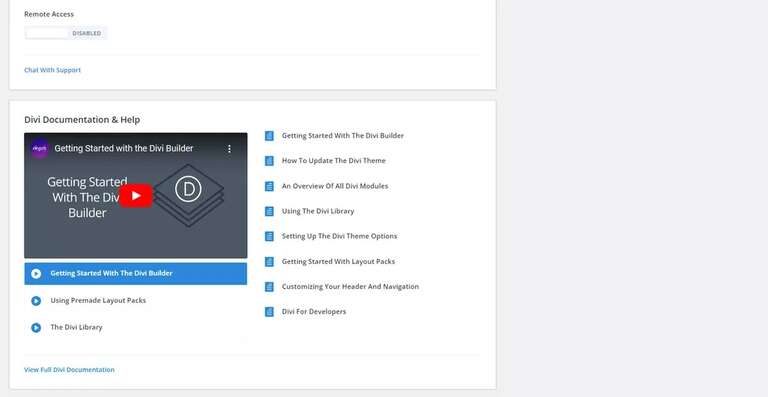Open Customizing Your Header And Navigation article
This screenshot has height=397, width=768.
350,286
